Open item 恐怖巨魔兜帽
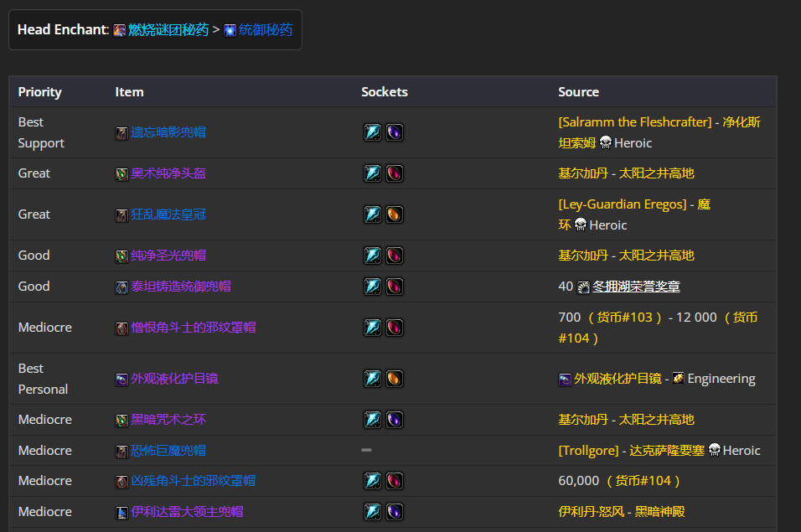The height and width of the screenshot is (532, 801). [x=168, y=450]
